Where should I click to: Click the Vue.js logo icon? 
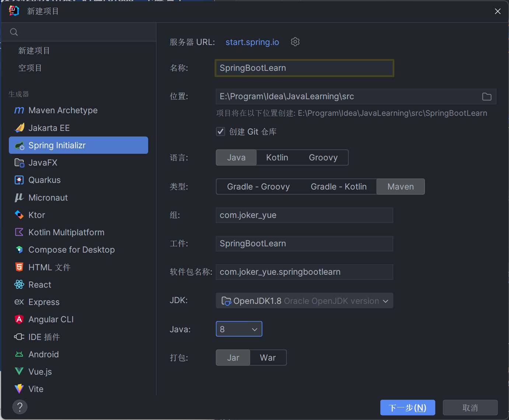point(19,371)
